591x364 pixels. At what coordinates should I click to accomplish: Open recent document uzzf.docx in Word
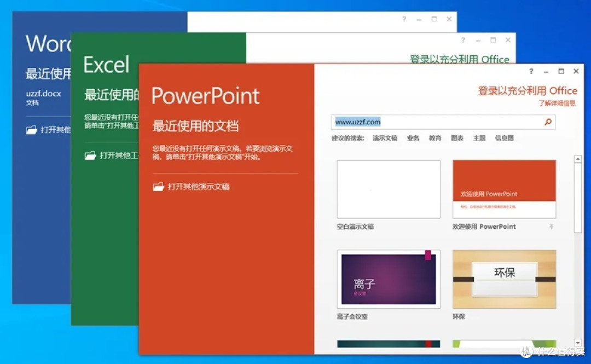pyautogui.click(x=43, y=97)
